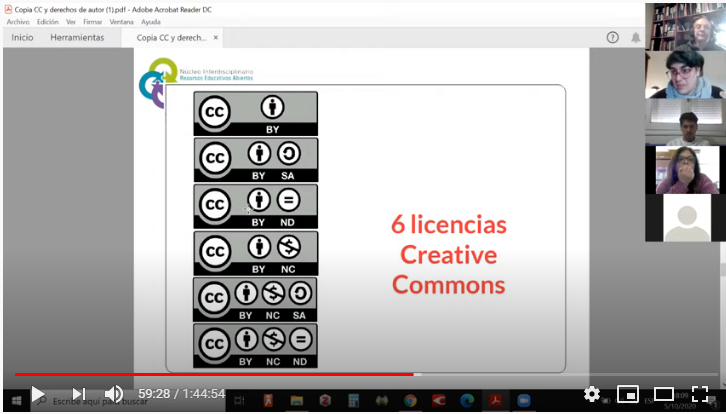Viewport: 726px width, 414px height.
Task: Open the Firmar menu
Action: (92, 21)
